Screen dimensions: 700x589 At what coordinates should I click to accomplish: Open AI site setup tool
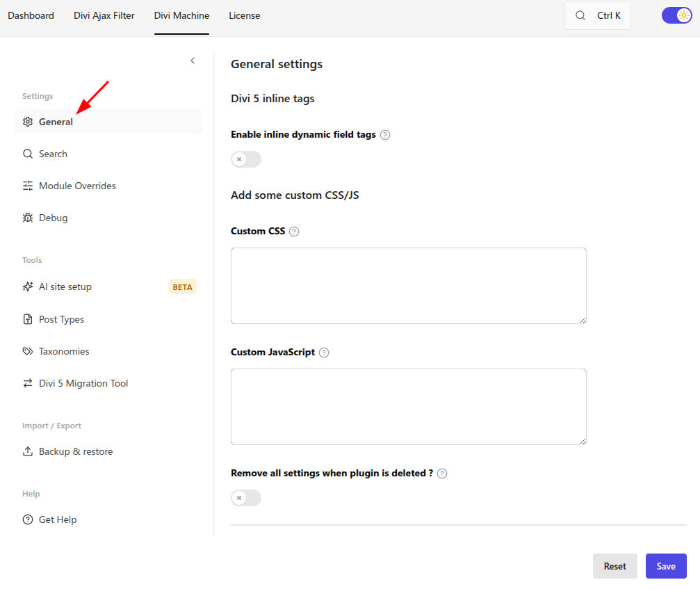tap(108, 287)
